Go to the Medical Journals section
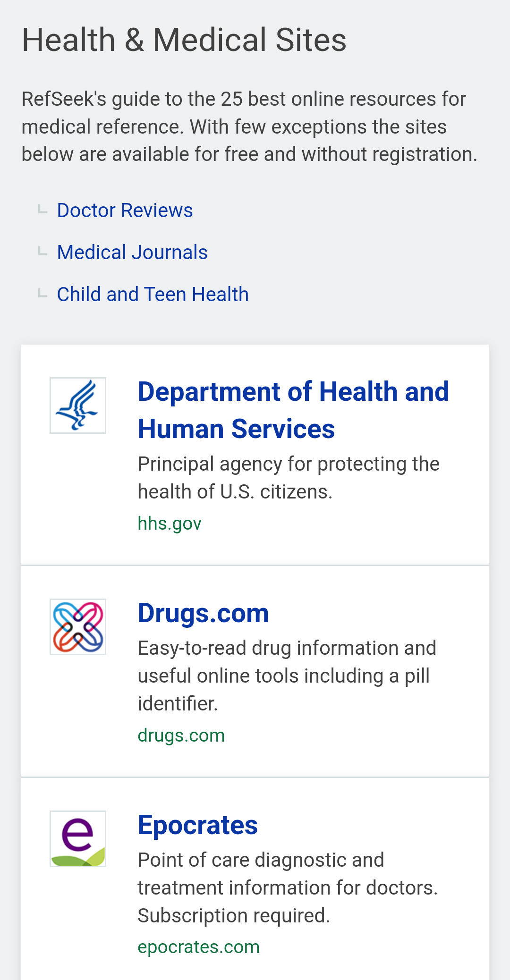The image size is (510, 980). tap(132, 253)
